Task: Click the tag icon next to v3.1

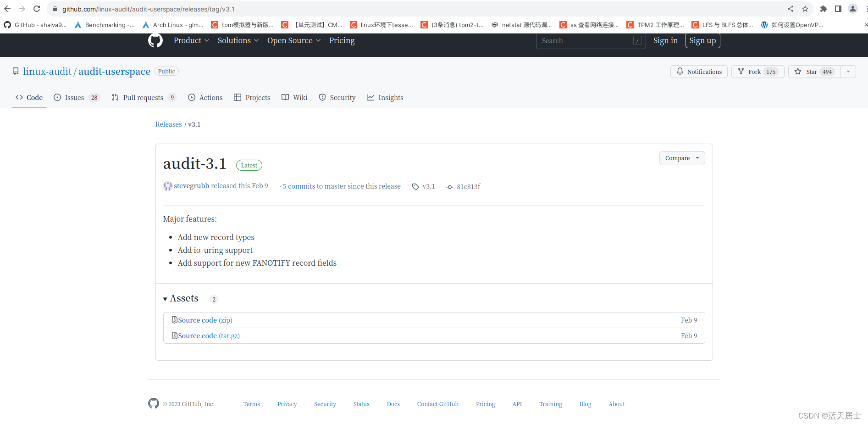Action: coord(415,187)
